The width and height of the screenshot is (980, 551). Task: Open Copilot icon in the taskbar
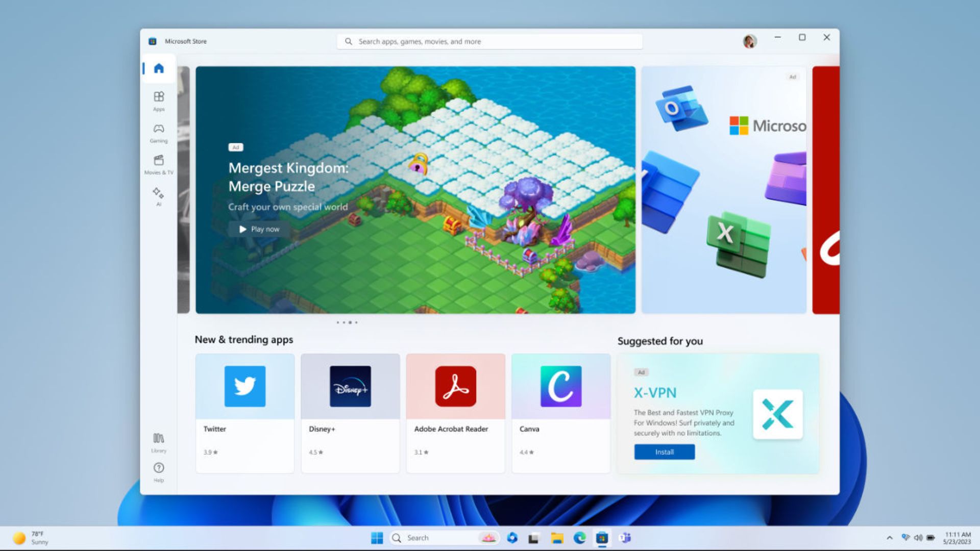tap(512, 538)
